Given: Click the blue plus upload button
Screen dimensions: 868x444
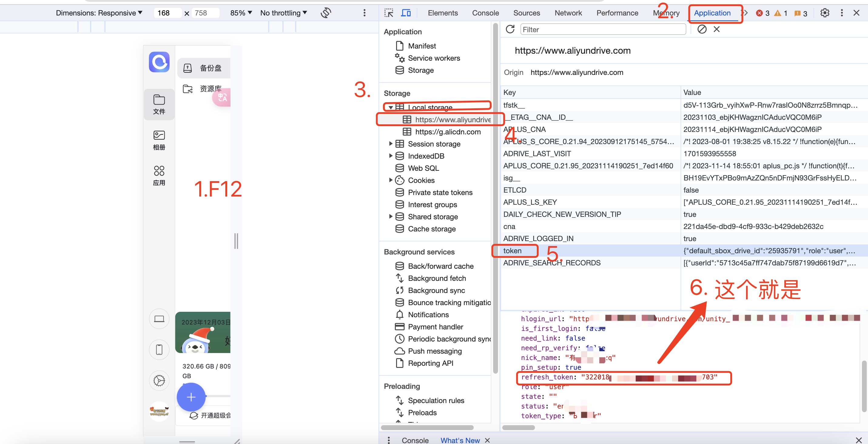Looking at the screenshot, I should [x=191, y=397].
